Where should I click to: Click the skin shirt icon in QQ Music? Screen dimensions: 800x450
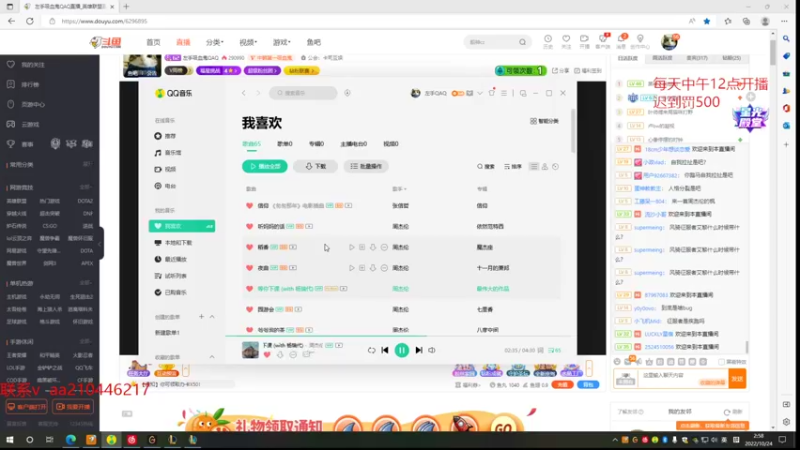(x=492, y=93)
